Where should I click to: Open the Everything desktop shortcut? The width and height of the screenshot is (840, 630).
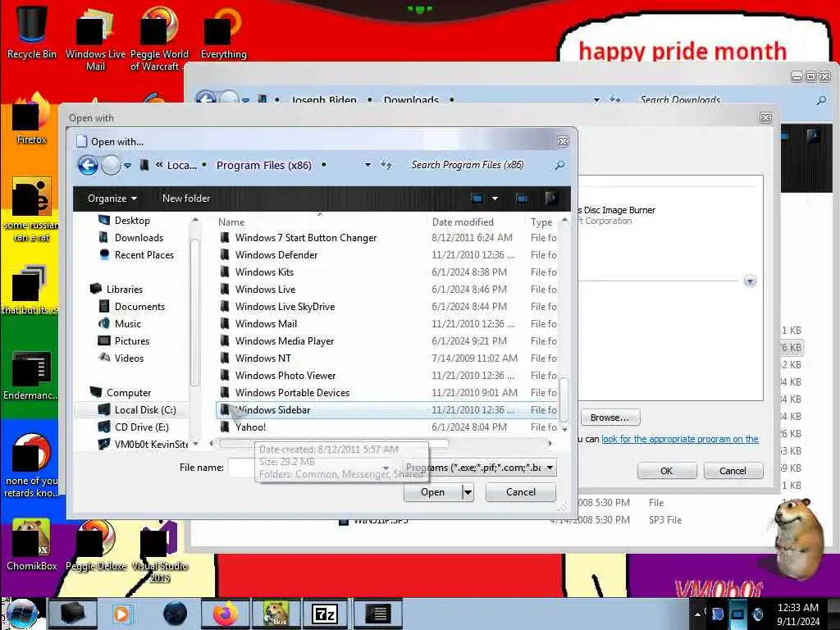223,33
